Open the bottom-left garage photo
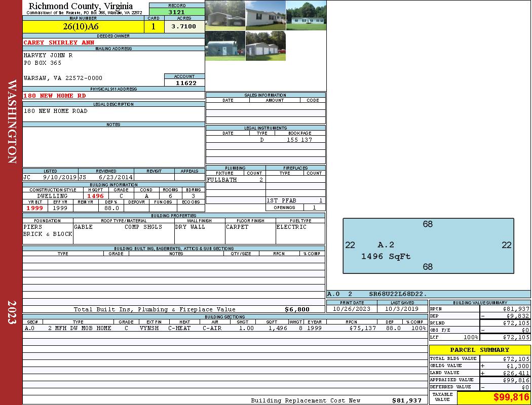532x405 pixels. pyautogui.click(x=225, y=46)
